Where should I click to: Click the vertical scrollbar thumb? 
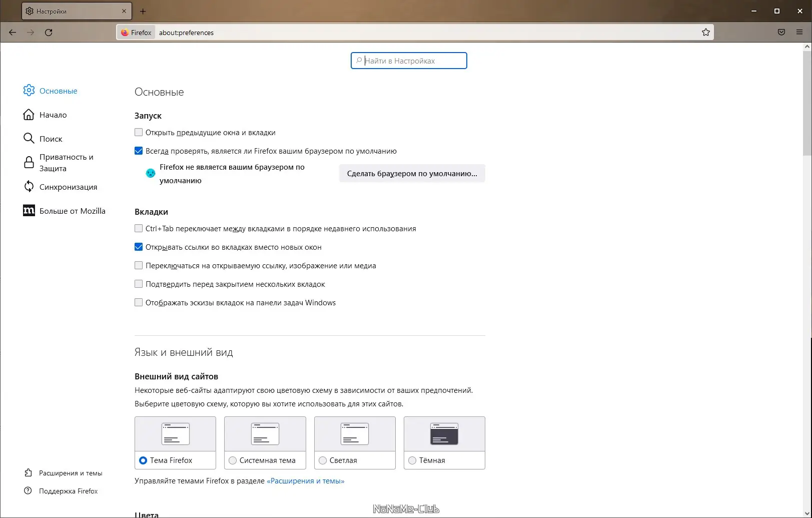coord(807,103)
